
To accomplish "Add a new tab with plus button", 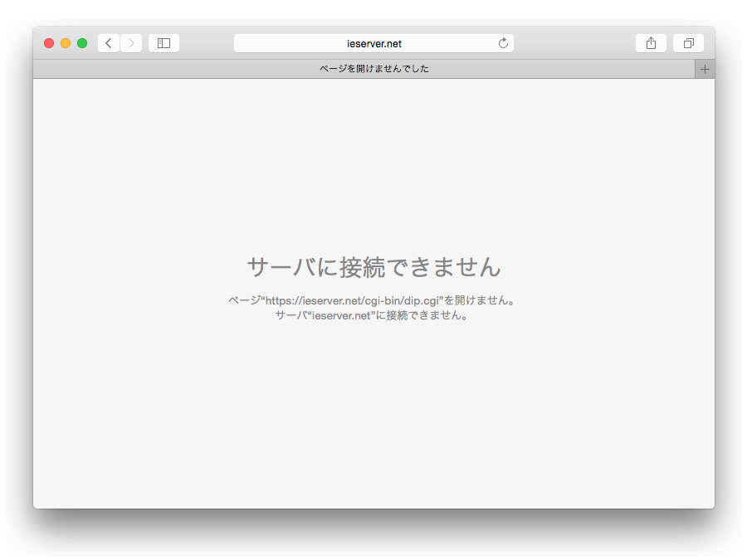I will (x=705, y=69).
